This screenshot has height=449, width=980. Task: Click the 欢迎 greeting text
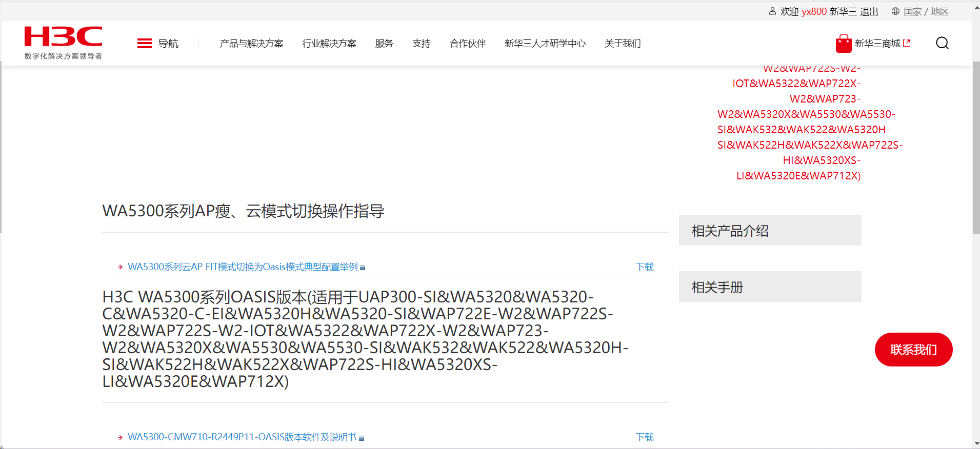pyautogui.click(x=789, y=11)
